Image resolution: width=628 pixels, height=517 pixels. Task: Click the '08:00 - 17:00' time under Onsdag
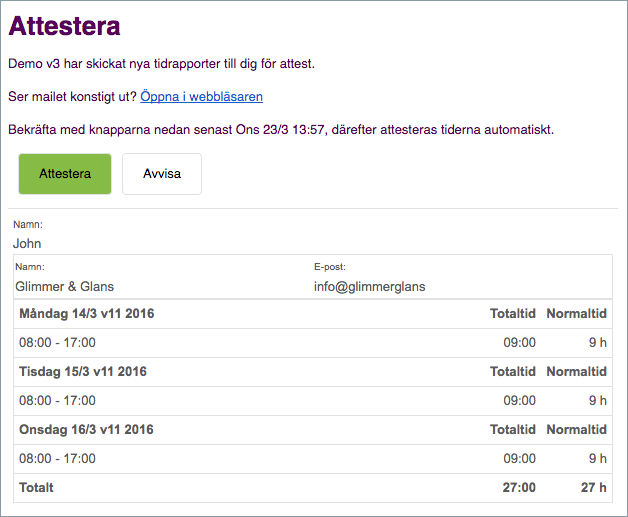point(57,459)
